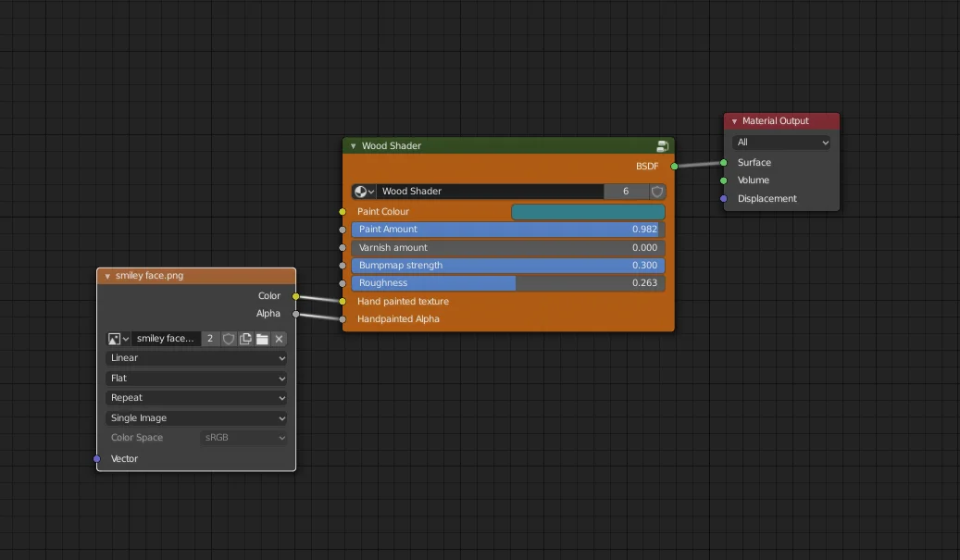Unlink smiley face.png using the X icon
This screenshot has width=960, height=560.
pyautogui.click(x=279, y=339)
